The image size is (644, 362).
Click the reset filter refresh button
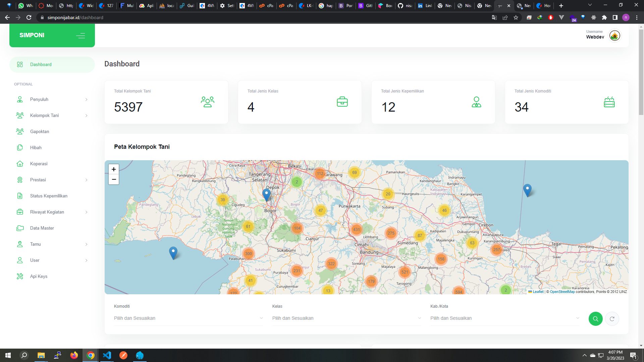point(612,319)
